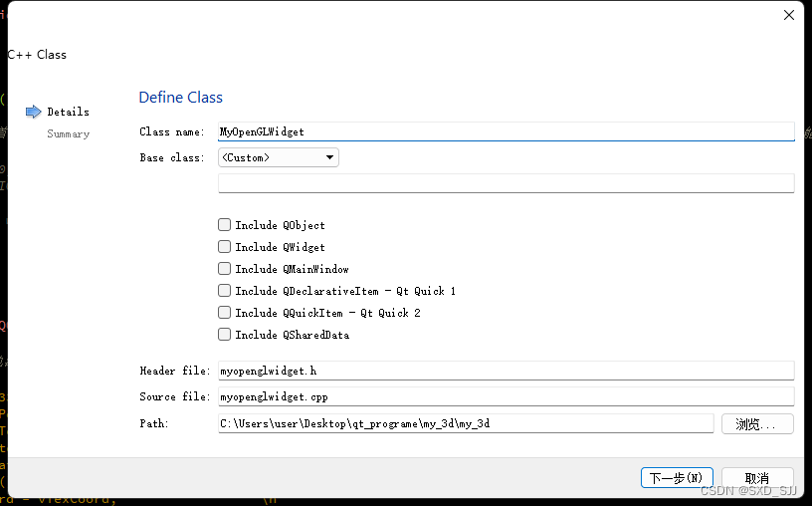Click the 浏览... browse button
The height and width of the screenshot is (506, 812).
[x=757, y=424]
